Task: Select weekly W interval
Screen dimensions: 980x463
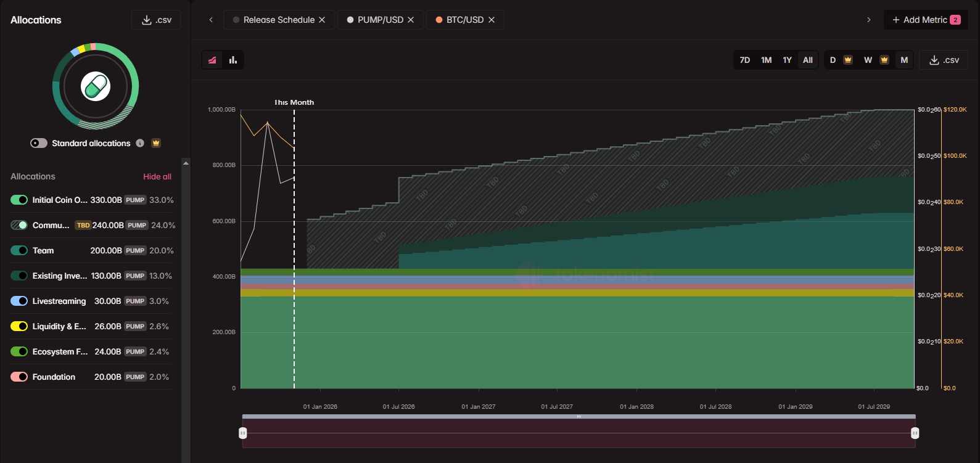Action: tap(868, 60)
